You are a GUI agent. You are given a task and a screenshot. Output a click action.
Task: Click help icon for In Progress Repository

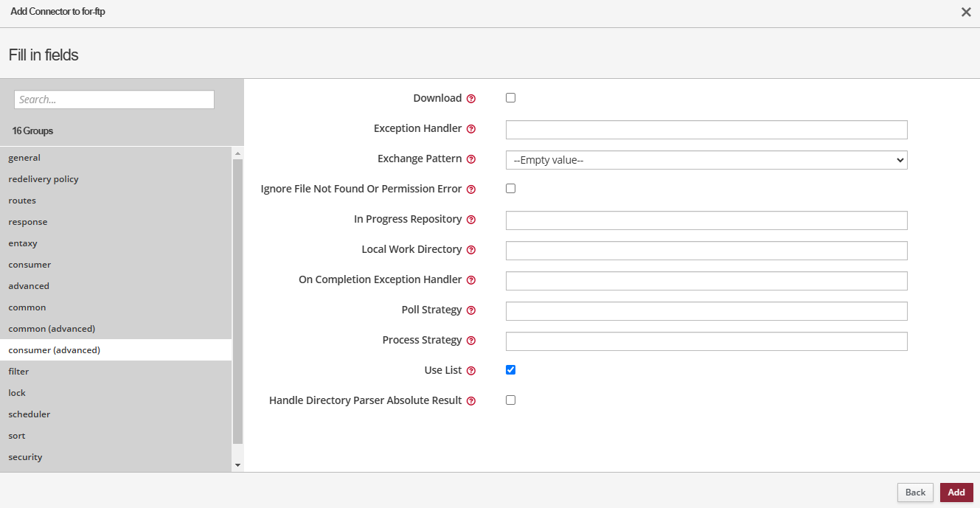[x=471, y=220]
